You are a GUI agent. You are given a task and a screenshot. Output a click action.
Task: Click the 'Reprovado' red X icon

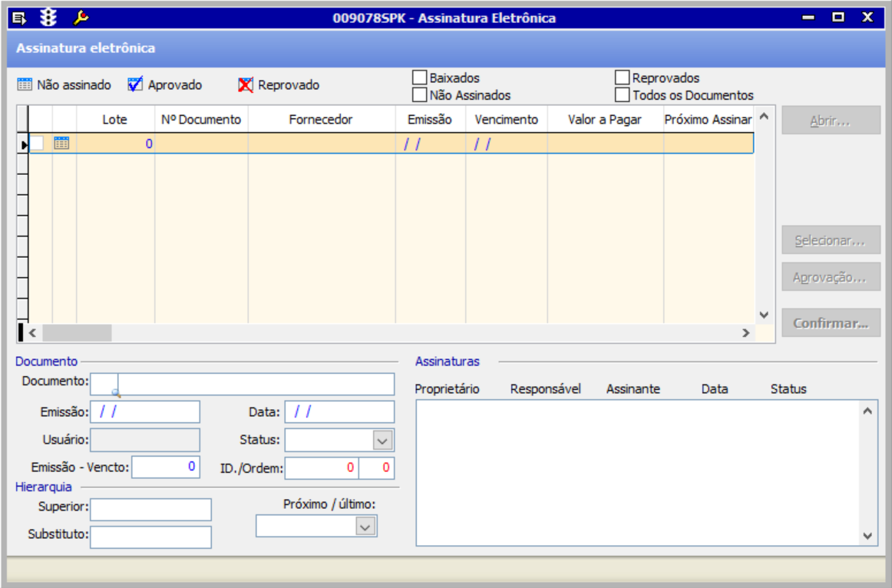[x=246, y=85]
